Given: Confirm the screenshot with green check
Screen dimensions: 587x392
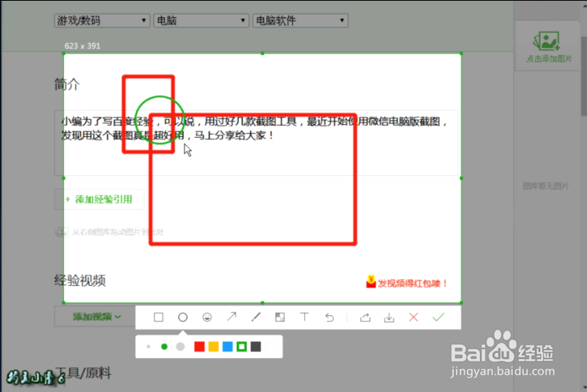Looking at the screenshot, I should point(439,318).
